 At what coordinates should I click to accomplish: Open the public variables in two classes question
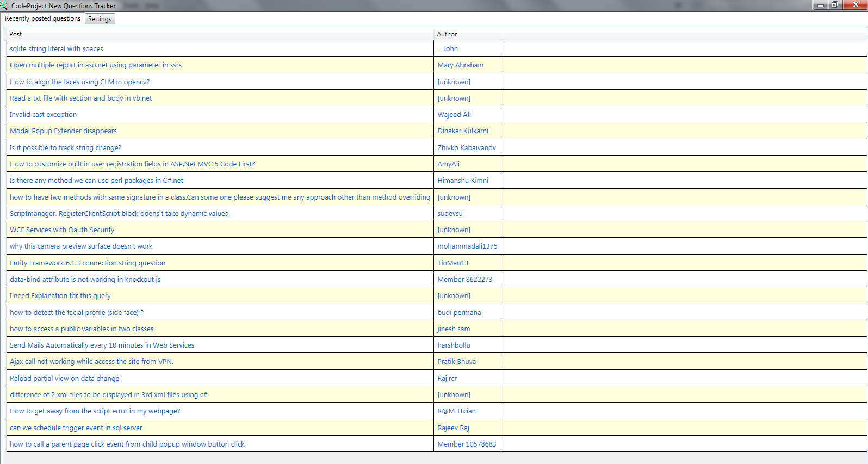click(x=82, y=329)
